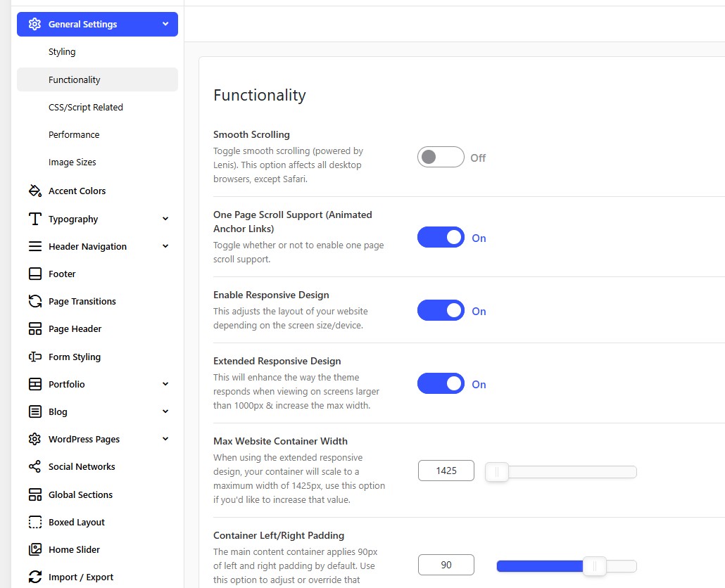Click the Boxed Layout dashed square icon

(34, 522)
